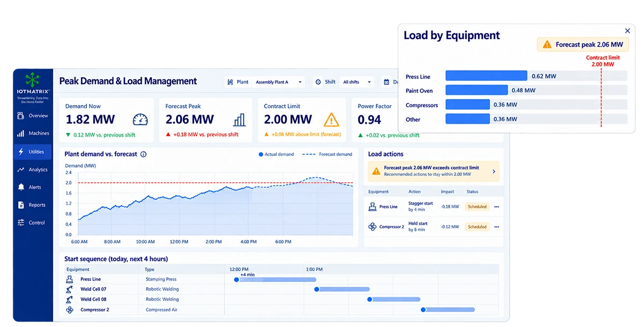
Task: Click the Power Factor 0.94 value
Action: tap(370, 120)
